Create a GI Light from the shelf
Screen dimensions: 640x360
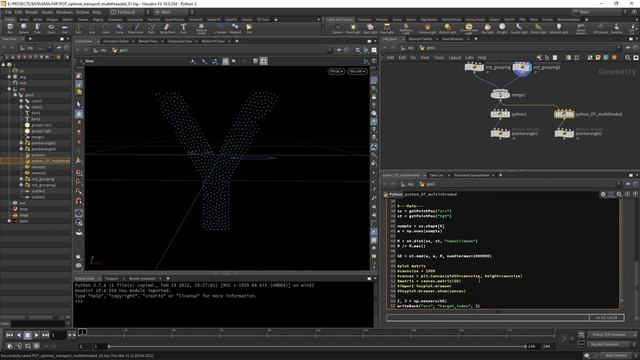pyautogui.click(x=502, y=28)
